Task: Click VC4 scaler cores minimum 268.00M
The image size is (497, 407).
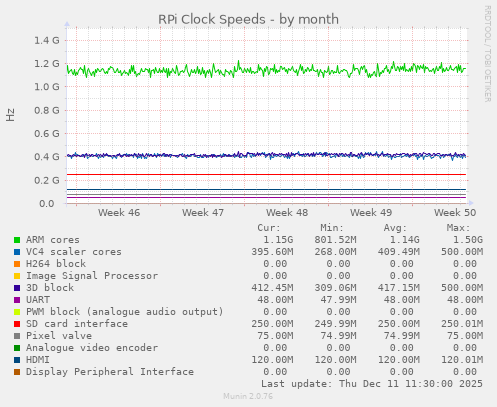Action: point(335,252)
